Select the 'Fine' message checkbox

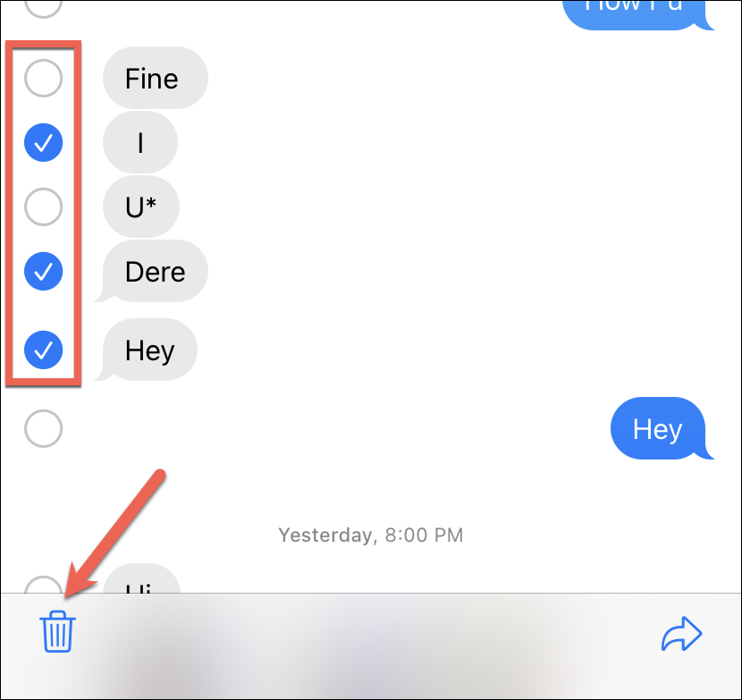44,78
